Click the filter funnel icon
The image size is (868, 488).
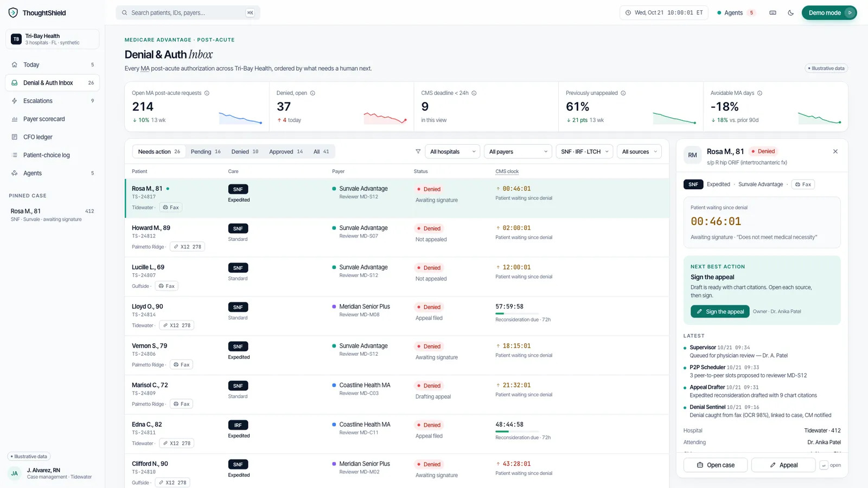418,152
